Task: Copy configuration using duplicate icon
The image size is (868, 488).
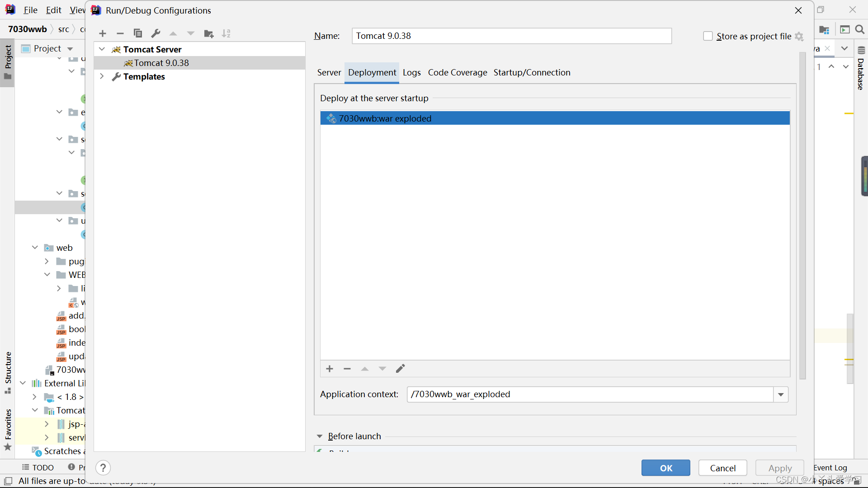Action: (138, 33)
